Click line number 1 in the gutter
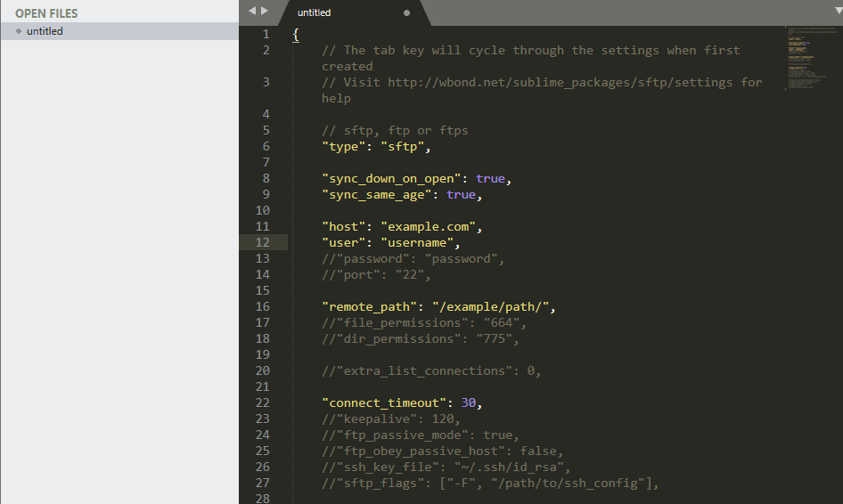Image resolution: width=843 pixels, height=504 pixels. [x=266, y=34]
